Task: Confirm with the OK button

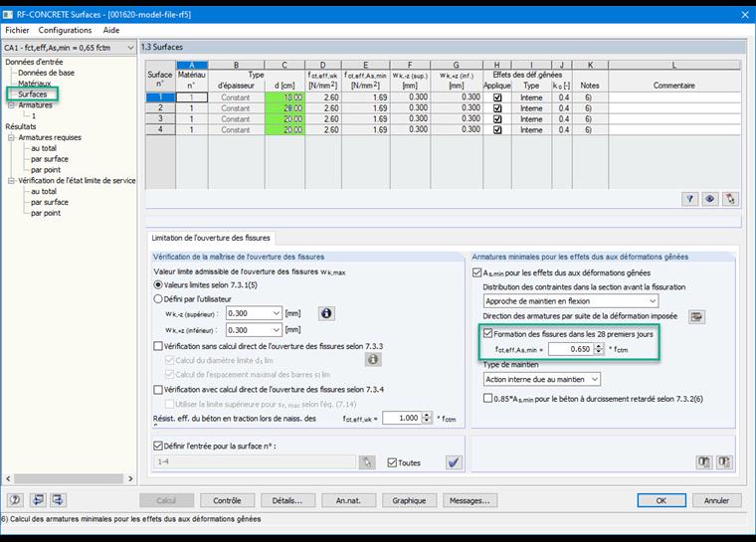Action: (661, 500)
